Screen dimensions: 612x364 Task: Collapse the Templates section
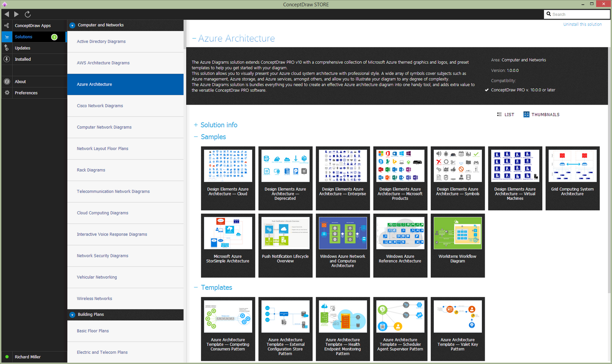[x=196, y=287]
